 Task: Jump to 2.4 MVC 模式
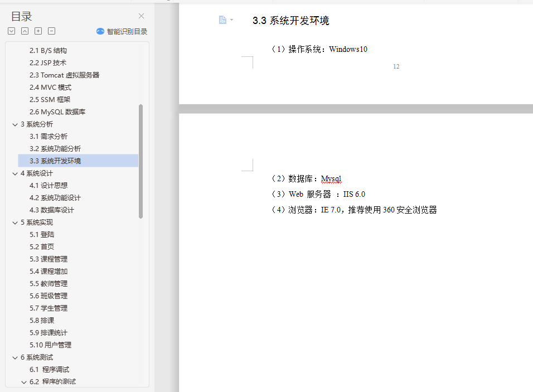coord(50,88)
